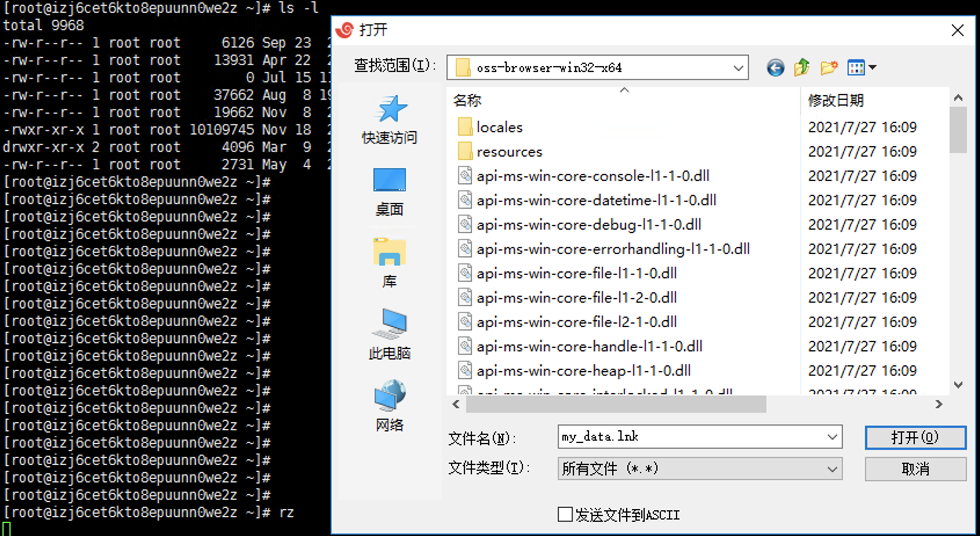
Task: Click the vertical scrollbar down arrow
Action: 958,385
